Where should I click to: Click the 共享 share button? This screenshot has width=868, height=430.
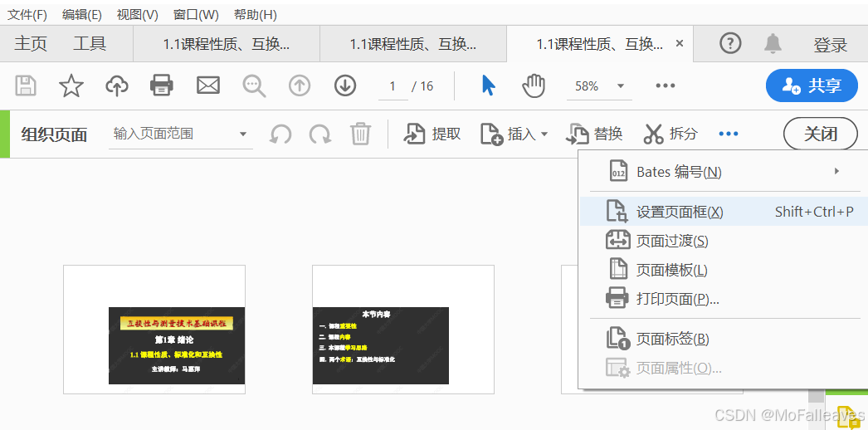812,86
